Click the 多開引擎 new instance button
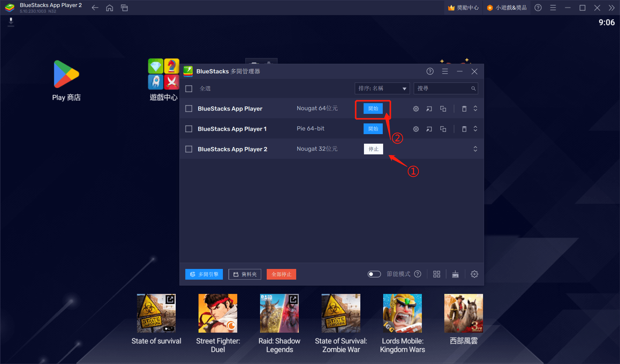The width and height of the screenshot is (620, 364). click(x=204, y=274)
